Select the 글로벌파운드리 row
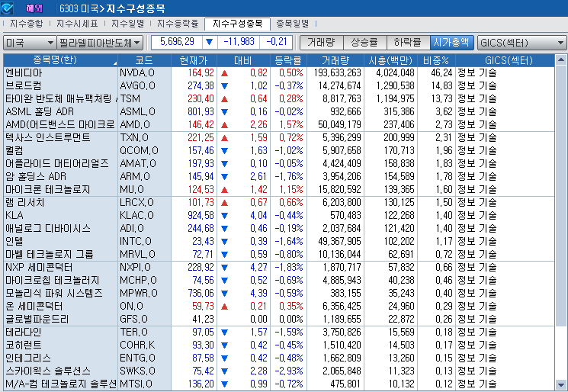 (279, 320)
